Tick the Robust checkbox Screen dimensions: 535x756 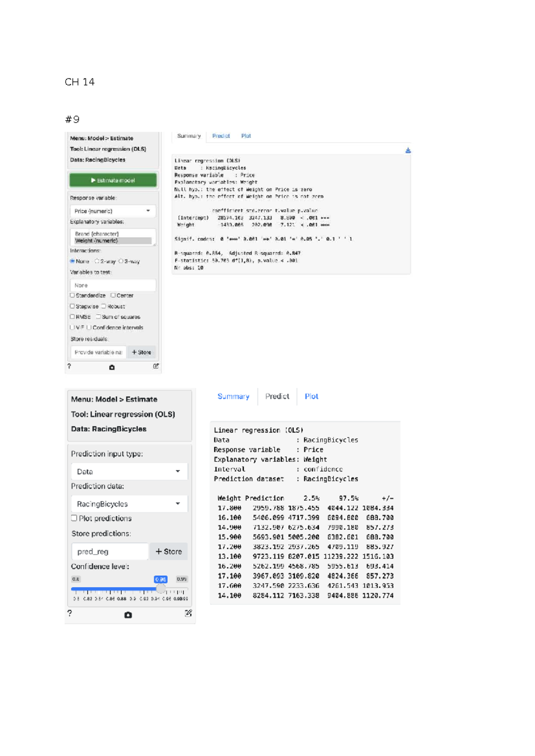click(103, 306)
